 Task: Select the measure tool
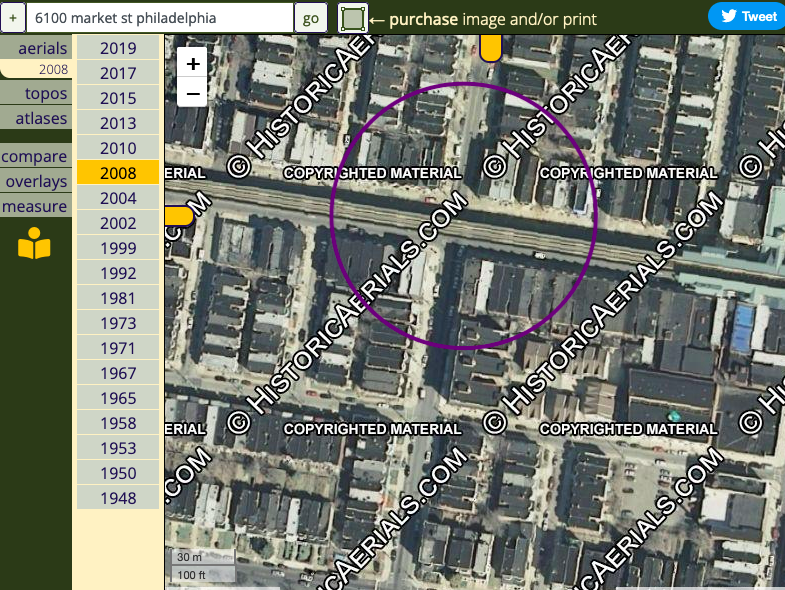(35, 206)
